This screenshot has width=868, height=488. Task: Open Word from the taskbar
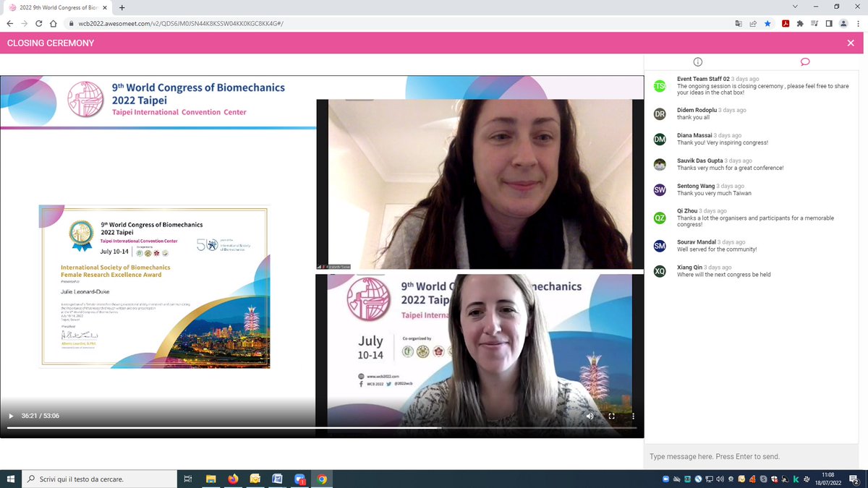point(277,479)
